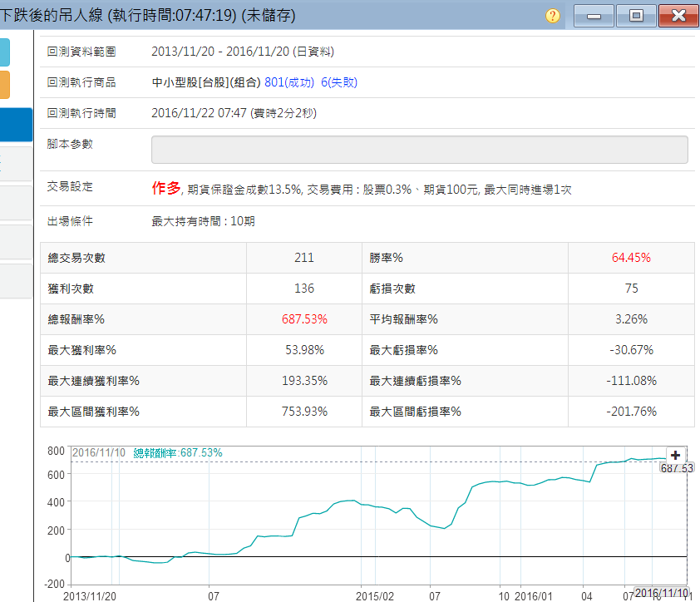Open the first gray sidebar tab
Image resolution: width=700 pixels, height=602 pixels.
15,163
